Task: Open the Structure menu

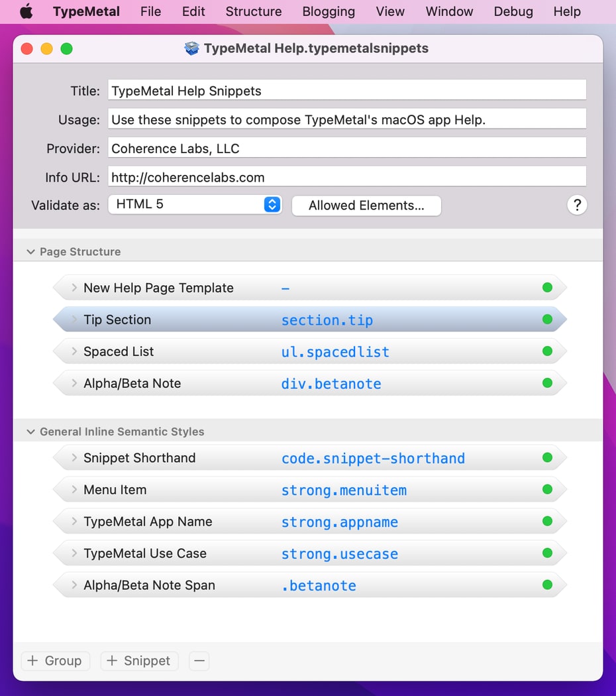Action: (254, 11)
